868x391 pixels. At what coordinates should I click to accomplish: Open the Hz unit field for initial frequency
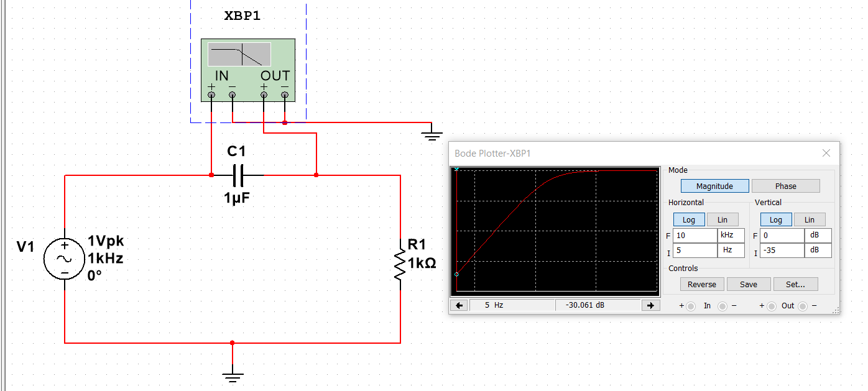tap(731, 251)
